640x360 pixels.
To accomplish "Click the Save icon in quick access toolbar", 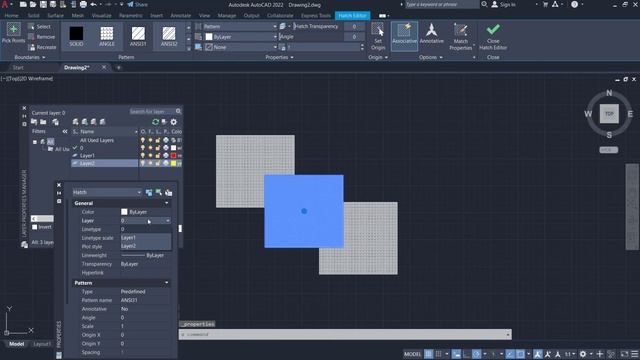I will pos(43,4).
